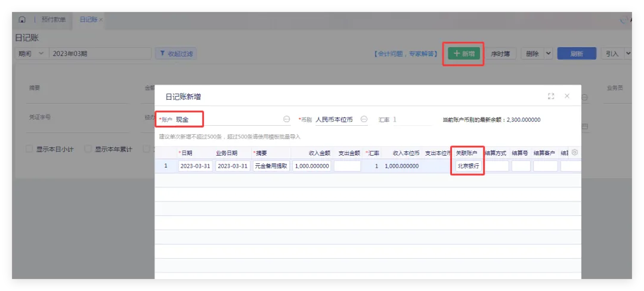Viewport: 644px width, 291px height.
Task: Click the 引入 button
Action: [612, 54]
